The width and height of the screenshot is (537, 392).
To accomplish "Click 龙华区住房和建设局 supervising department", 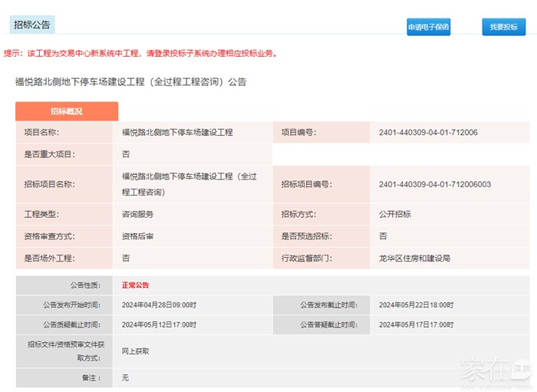I will pos(414,259).
